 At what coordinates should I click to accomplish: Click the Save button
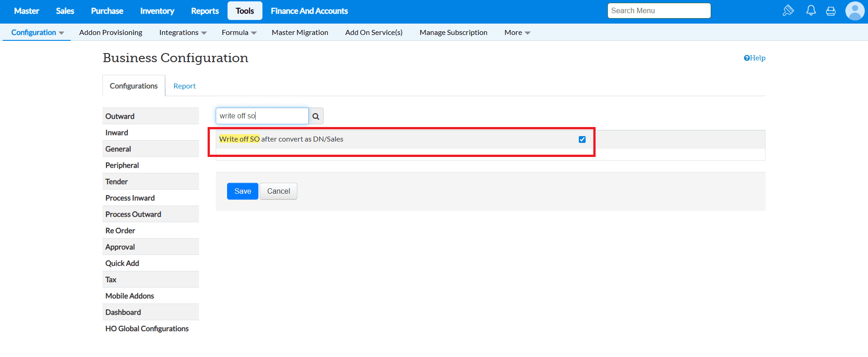point(242,191)
